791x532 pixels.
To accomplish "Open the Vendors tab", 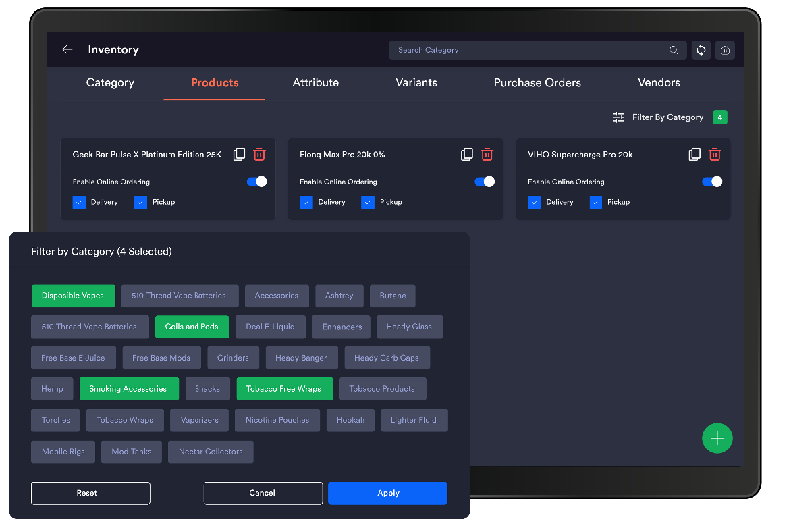I will pyautogui.click(x=659, y=83).
